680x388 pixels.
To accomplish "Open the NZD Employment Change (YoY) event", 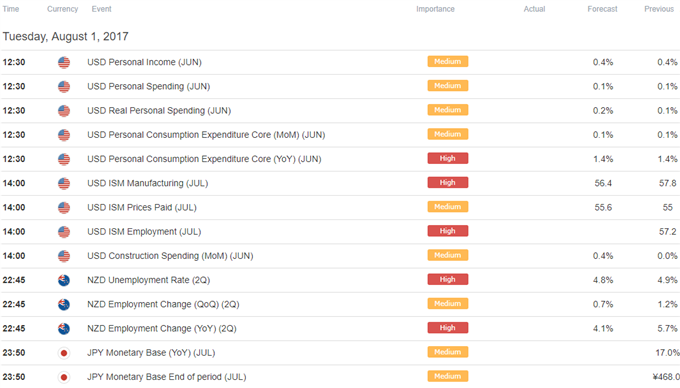I will tap(162, 329).
